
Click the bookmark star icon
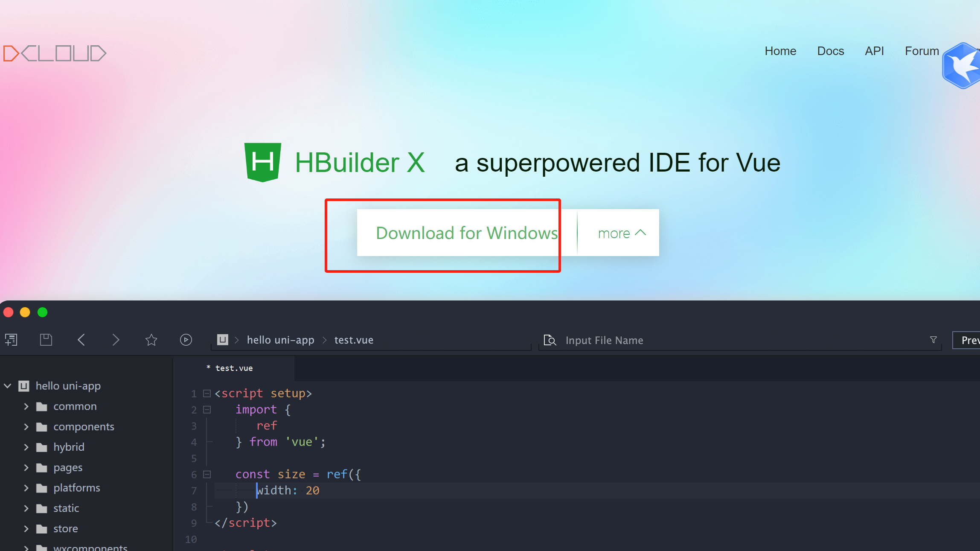pos(151,340)
